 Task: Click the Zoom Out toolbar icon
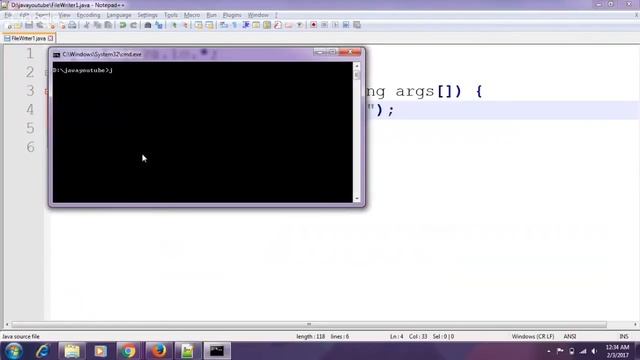tap(185, 25)
